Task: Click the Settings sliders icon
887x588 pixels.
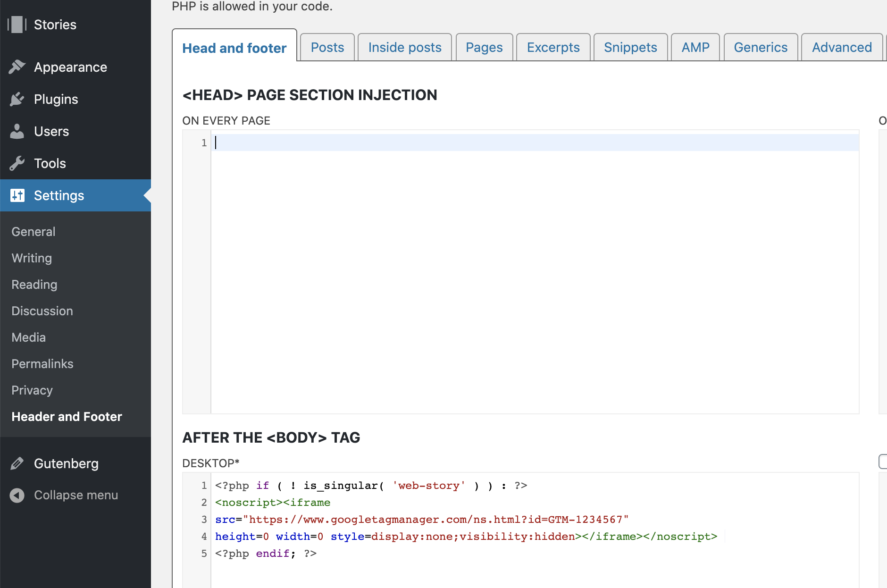Action: point(17,195)
